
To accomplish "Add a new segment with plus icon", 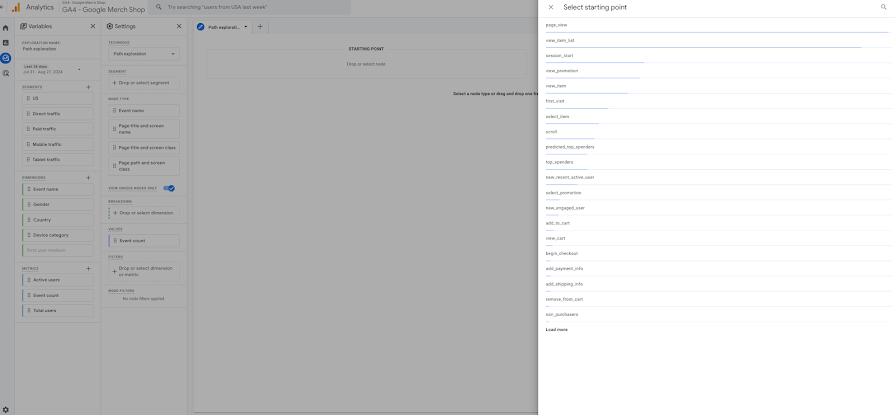I will coord(88,87).
